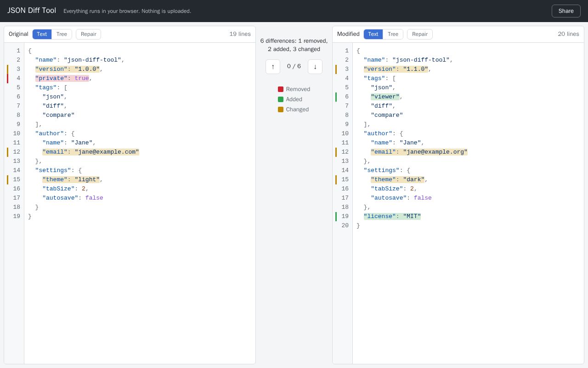This screenshot has height=368, width=588.
Task: Click "theme": "dark" in Modified pane
Action: [x=398, y=179]
